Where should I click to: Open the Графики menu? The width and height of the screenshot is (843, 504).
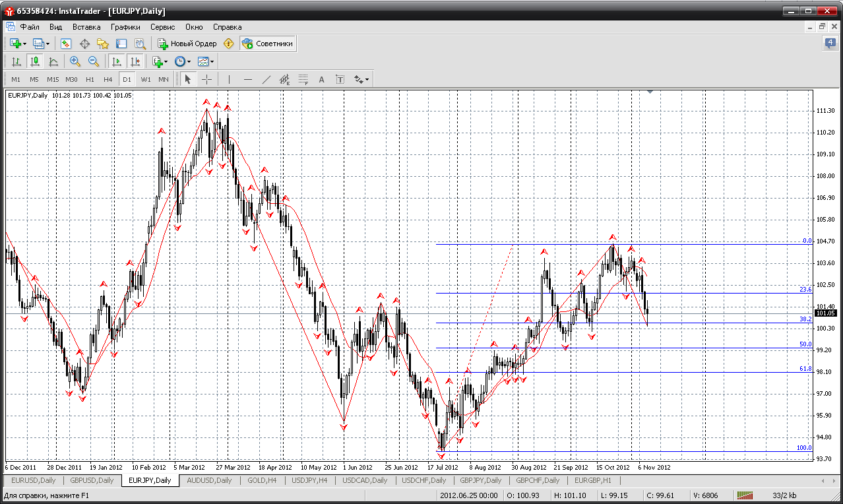click(x=125, y=27)
